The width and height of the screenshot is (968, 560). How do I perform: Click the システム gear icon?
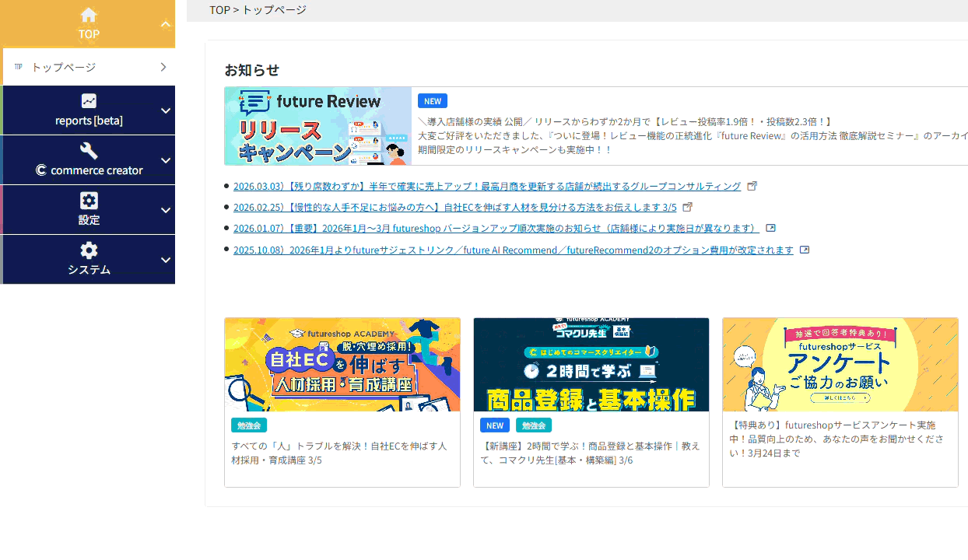89,250
